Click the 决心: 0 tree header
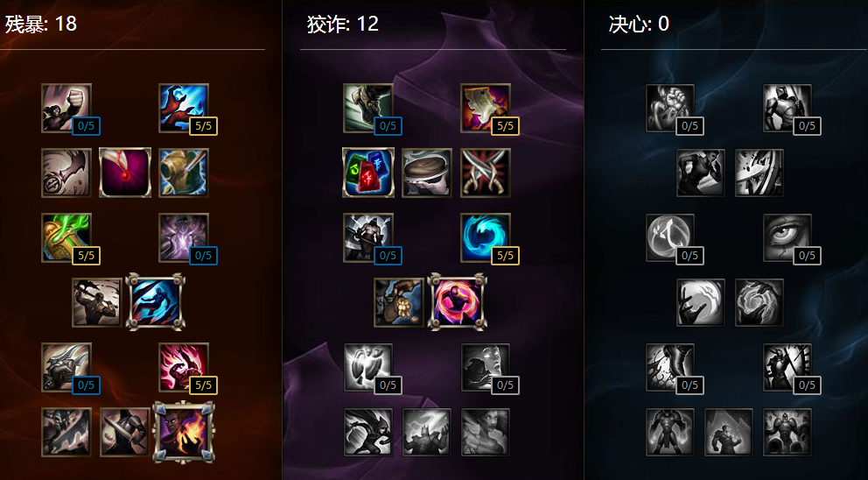Screen dimensions: 868x480 (x=639, y=24)
